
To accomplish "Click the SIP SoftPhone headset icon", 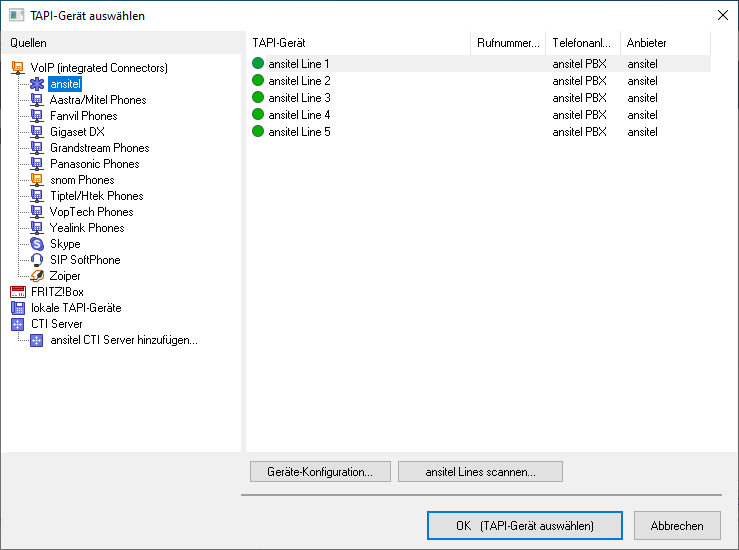I will (x=37, y=260).
